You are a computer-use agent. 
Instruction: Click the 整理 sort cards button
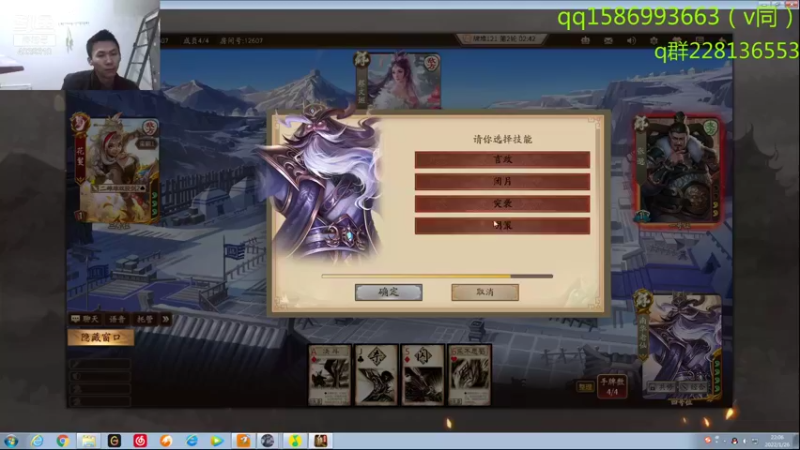pyautogui.click(x=585, y=387)
